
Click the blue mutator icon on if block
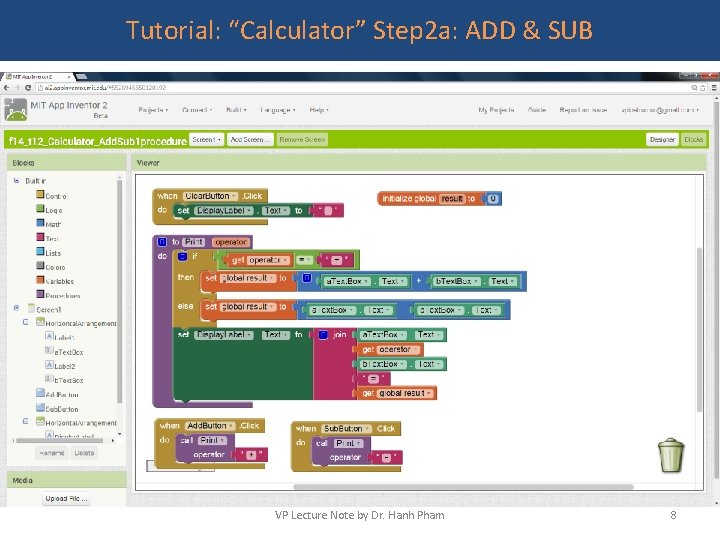coord(182,256)
